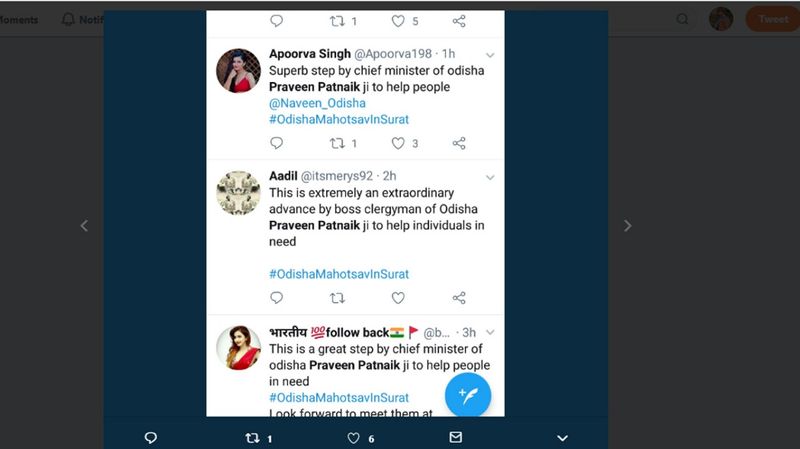Open Apoorva Singh's profile picture
Image resolution: width=800 pixels, height=449 pixels.
tap(238, 70)
